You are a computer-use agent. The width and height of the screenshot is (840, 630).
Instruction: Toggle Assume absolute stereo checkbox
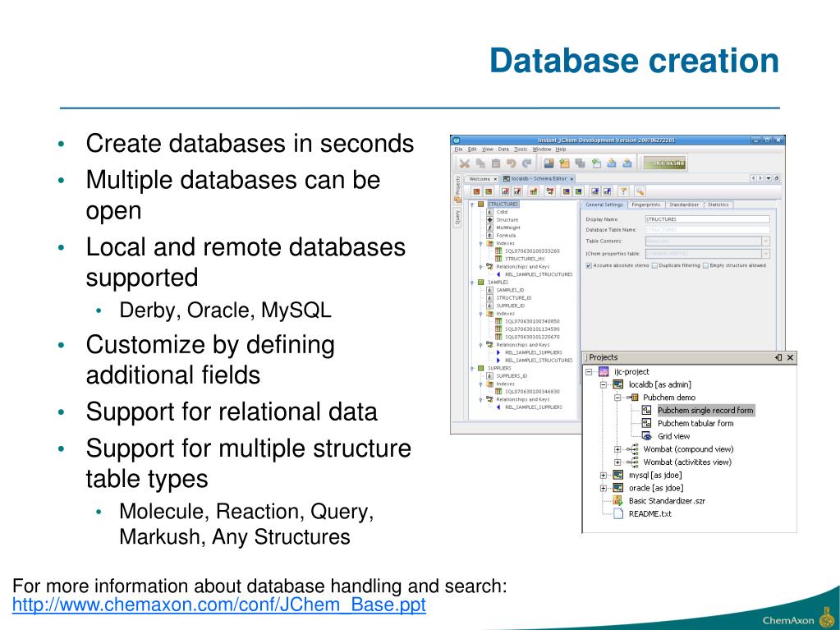[x=589, y=265]
